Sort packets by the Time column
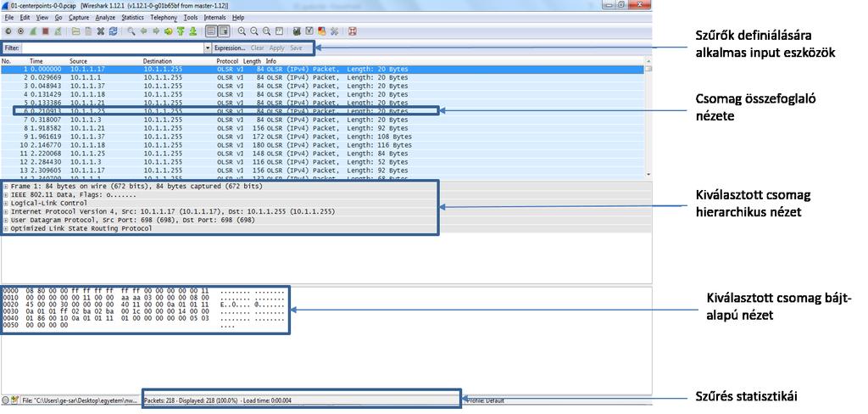Viewport: 868px width, 414px height. coord(36,61)
